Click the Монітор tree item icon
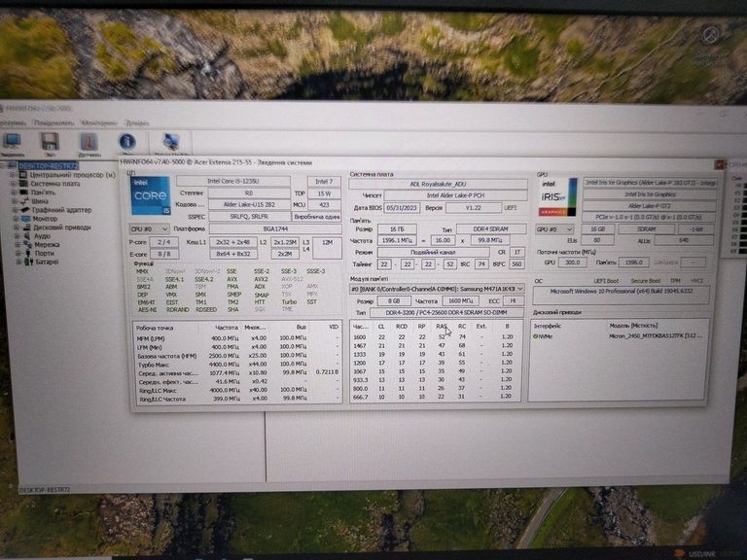The width and height of the screenshot is (747, 560). click(x=26, y=219)
